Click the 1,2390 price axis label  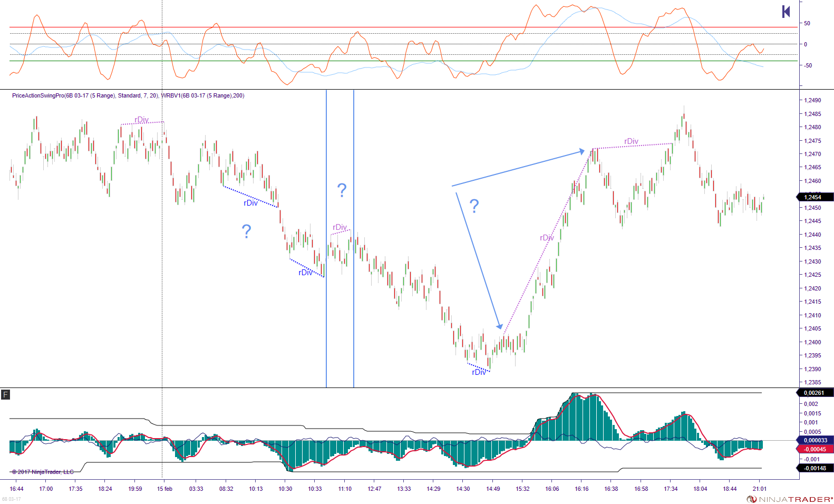[x=812, y=369]
